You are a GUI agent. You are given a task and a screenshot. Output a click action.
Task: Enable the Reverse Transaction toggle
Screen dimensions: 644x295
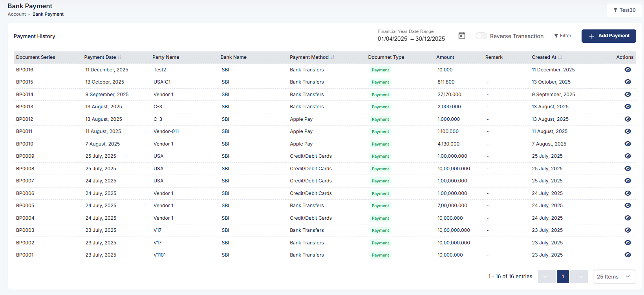(x=481, y=36)
